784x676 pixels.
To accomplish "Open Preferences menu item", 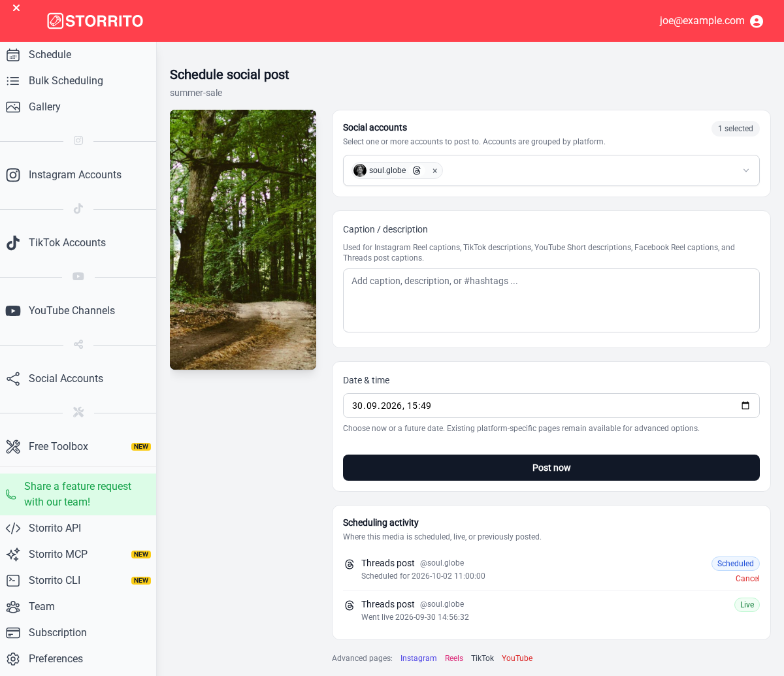I will pyautogui.click(x=78, y=659).
